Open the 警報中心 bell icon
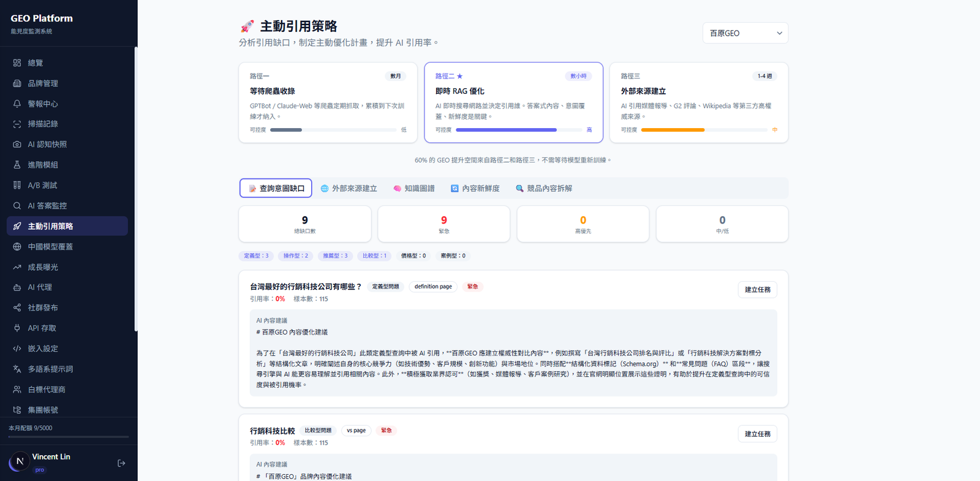The width and height of the screenshot is (980, 481). [17, 104]
